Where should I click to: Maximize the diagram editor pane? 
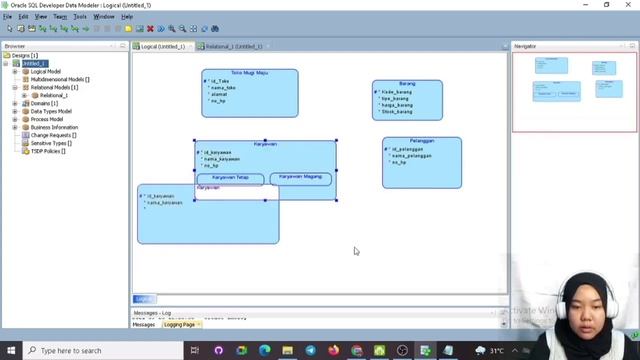tap(504, 47)
